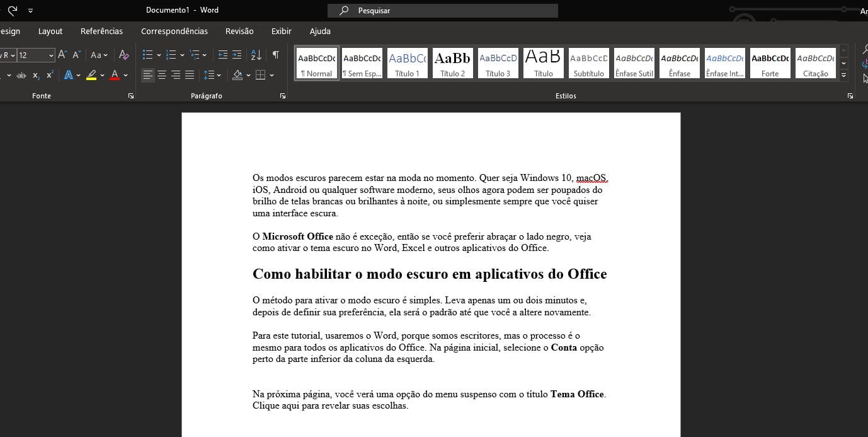
Task: Open the Layout ribbon tab
Action: (x=50, y=31)
